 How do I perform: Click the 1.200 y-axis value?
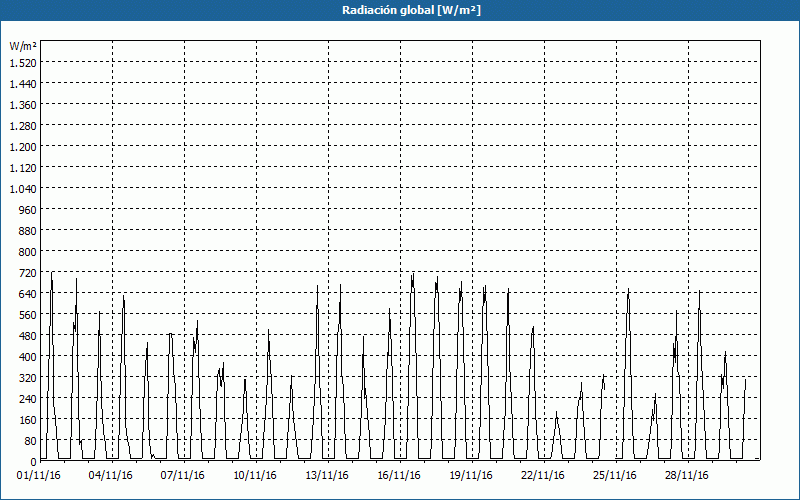click(23, 146)
